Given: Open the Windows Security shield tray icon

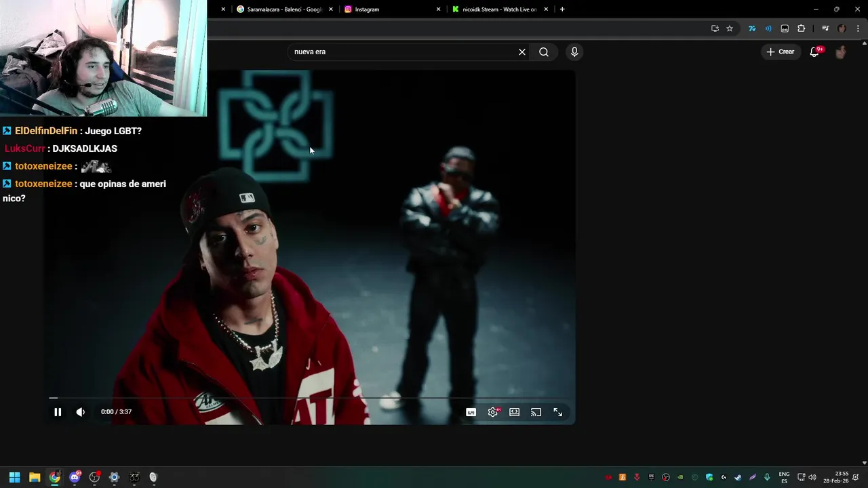Looking at the screenshot, I should (x=709, y=477).
